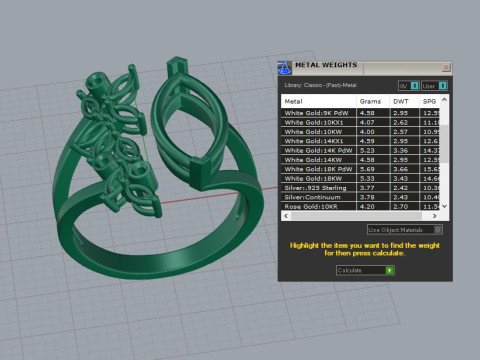Click the horizontal scrollbar thumb under the table

click(356, 216)
